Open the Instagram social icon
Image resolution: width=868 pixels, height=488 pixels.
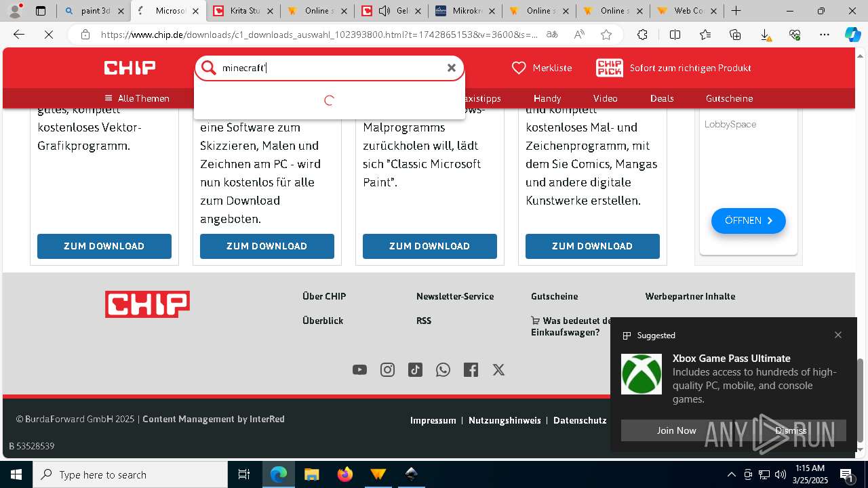click(387, 369)
